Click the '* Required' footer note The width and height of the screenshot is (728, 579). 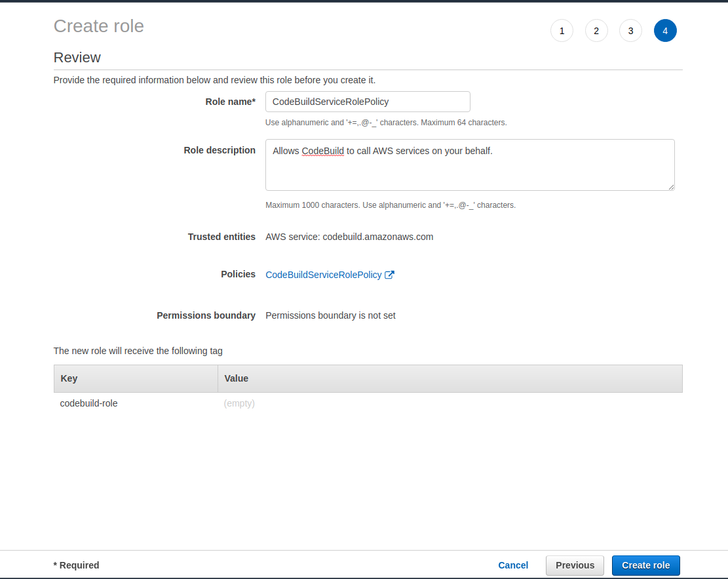pyautogui.click(x=77, y=565)
